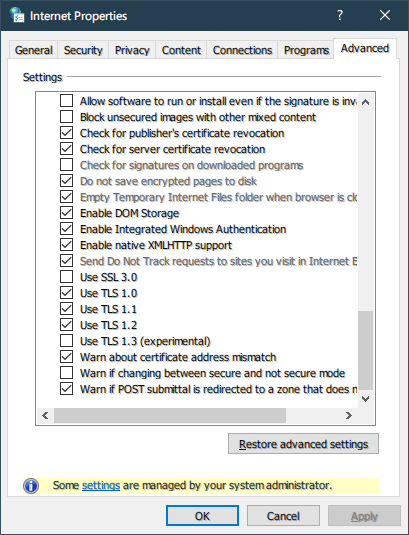The height and width of the screenshot is (535, 409).
Task: Click the vertical scroll up arrow
Action: click(x=365, y=102)
